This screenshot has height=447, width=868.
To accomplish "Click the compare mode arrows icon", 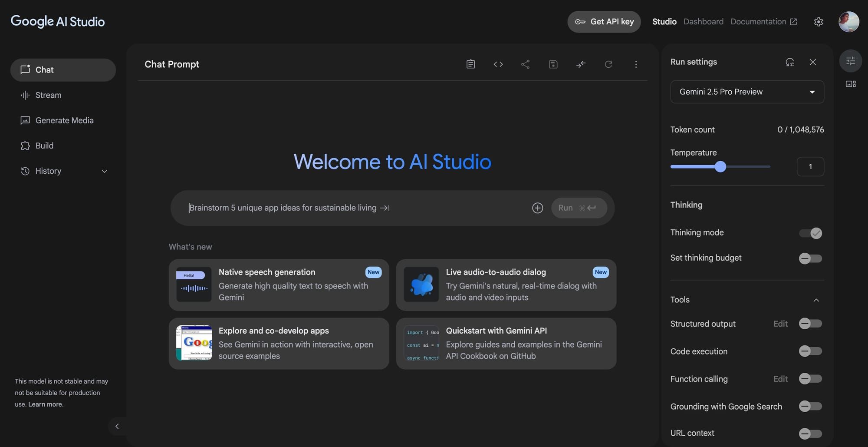I will 581,64.
